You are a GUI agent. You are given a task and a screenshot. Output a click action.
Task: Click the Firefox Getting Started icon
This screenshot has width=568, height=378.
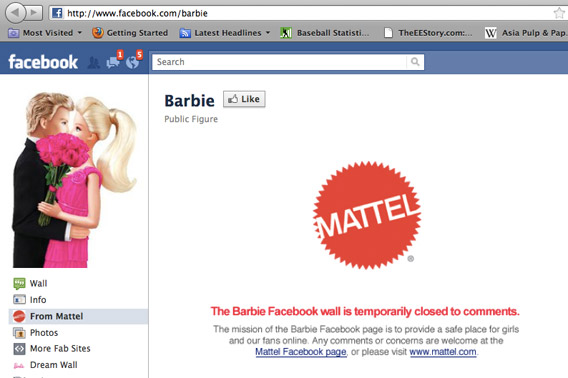pos(97,33)
